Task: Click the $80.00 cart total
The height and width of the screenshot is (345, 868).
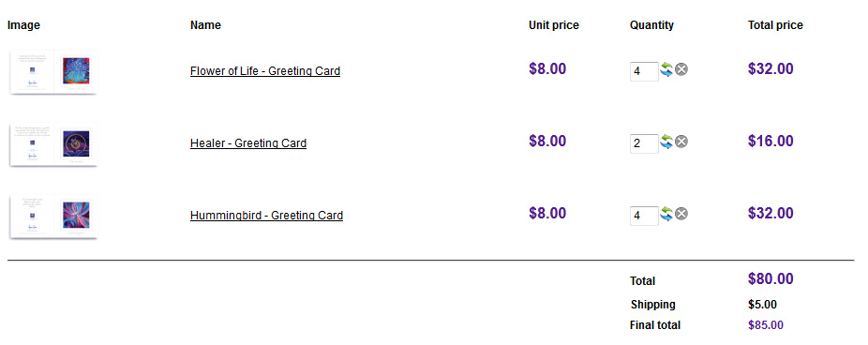Action: coord(771,278)
